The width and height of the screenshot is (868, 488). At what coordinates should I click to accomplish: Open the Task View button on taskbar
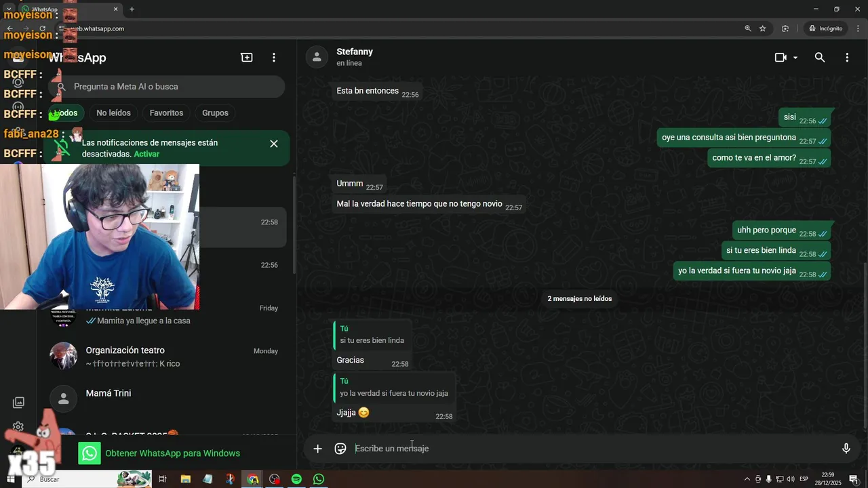click(x=163, y=479)
